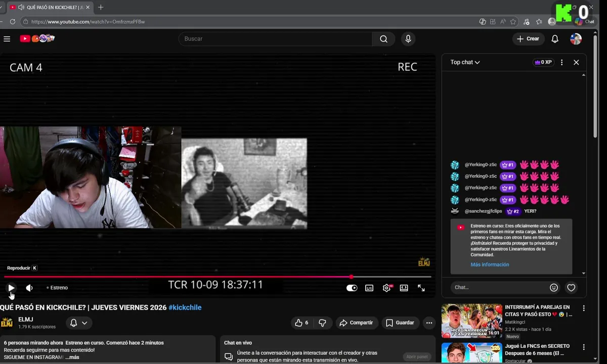Open options for the Jugué La FNCS video
607x364 pixels.
pyautogui.click(x=584, y=347)
